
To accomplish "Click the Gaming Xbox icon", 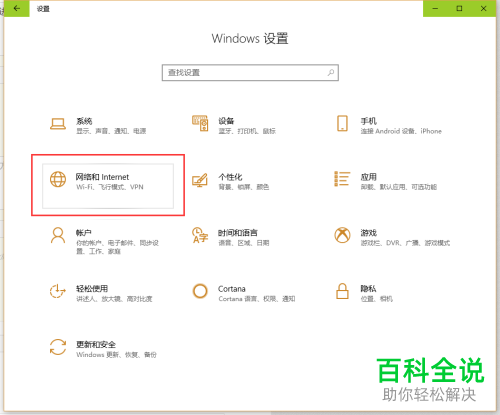I will [342, 235].
